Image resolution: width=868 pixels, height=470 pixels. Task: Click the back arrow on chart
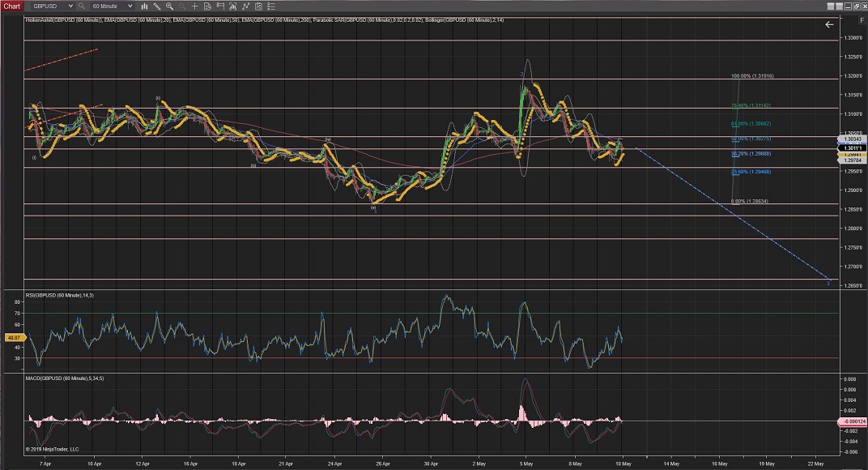(828, 25)
